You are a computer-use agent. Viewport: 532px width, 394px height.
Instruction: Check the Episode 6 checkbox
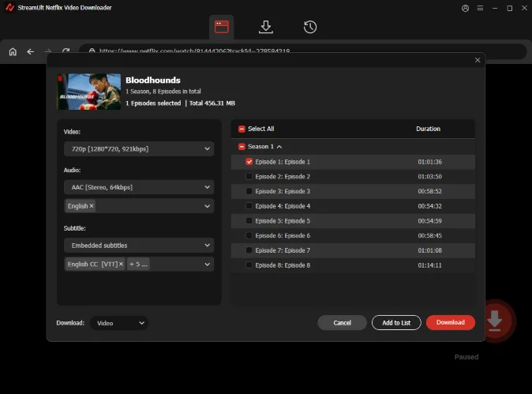(249, 235)
